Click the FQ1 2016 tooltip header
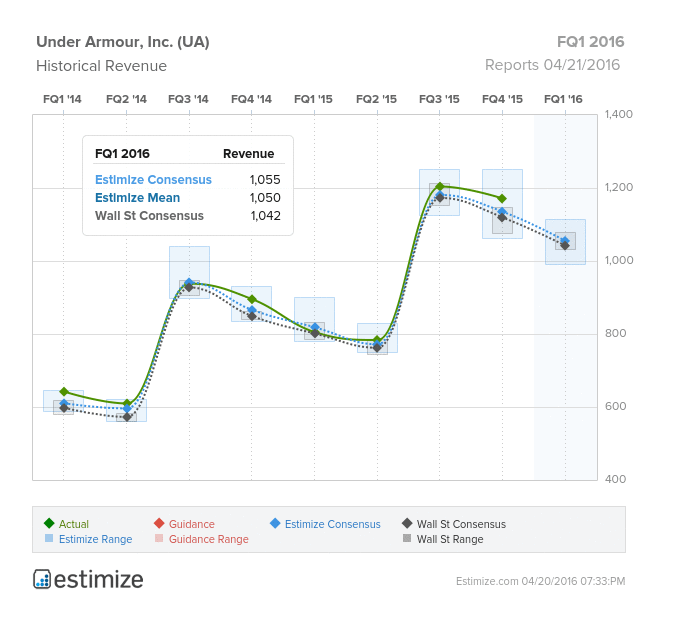675x620 pixels. 122,154
